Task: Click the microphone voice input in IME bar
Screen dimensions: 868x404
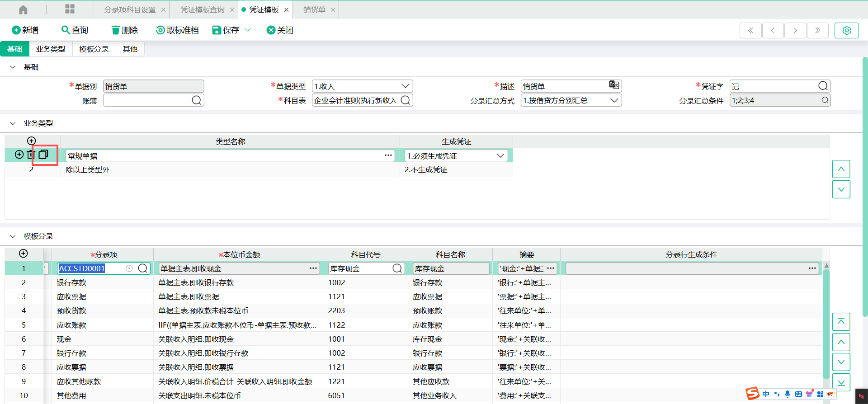Action: [788, 394]
